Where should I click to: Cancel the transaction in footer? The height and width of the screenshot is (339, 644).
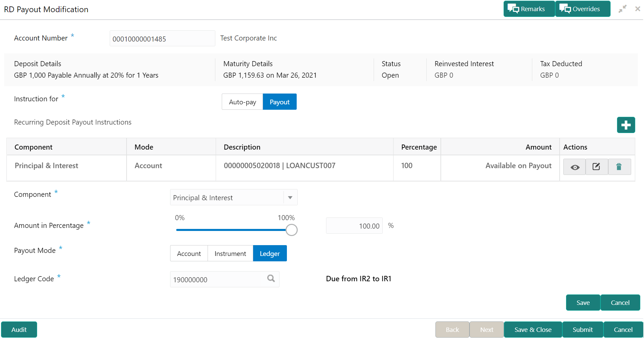click(x=623, y=330)
